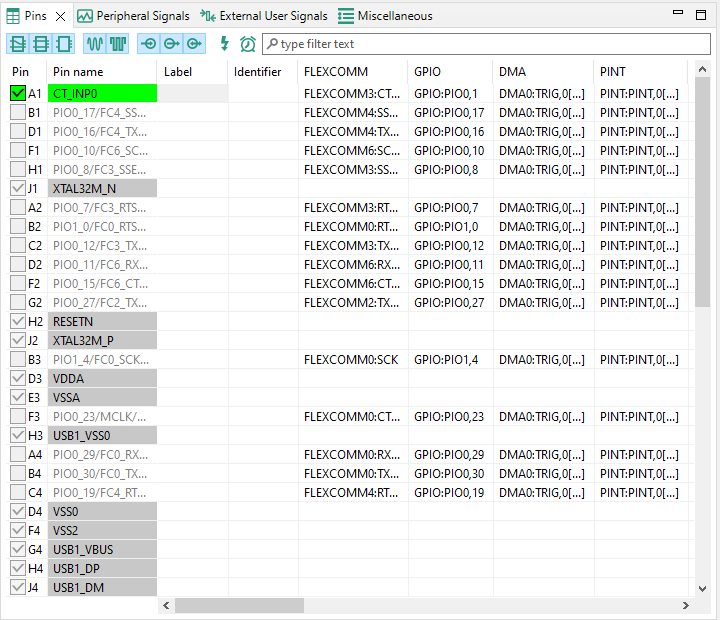
Task: Maximize the Pins view panel
Action: [x=701, y=15]
